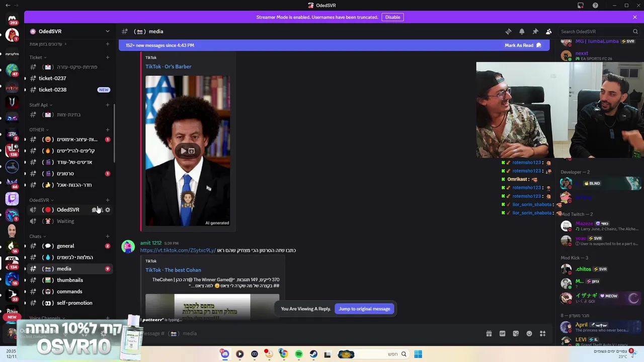The width and height of the screenshot is (644, 362).
Task: Click the 152+ new messages bar
Action: tap(334, 45)
